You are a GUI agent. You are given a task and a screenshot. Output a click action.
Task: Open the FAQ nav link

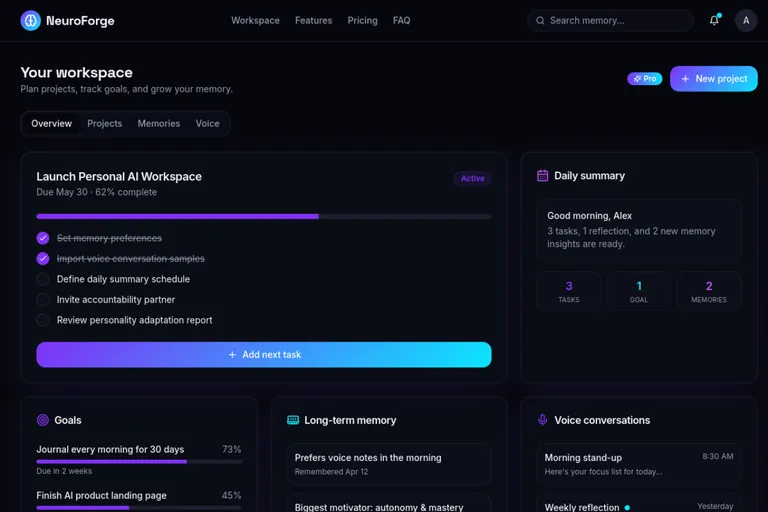point(401,21)
